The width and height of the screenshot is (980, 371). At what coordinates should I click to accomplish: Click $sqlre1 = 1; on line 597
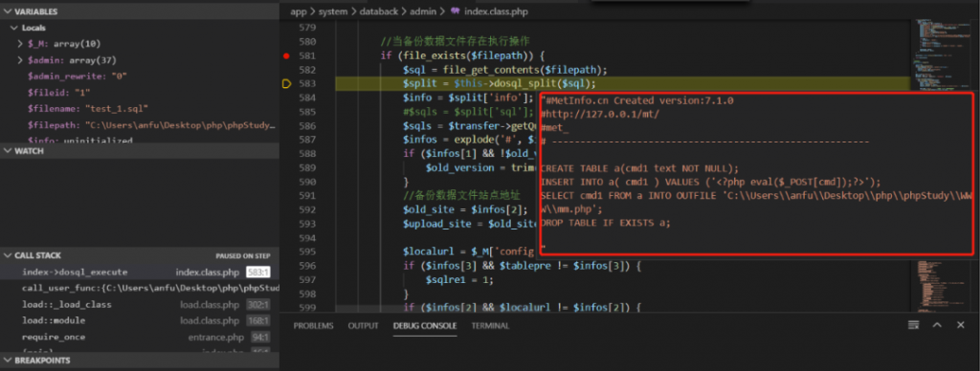pyautogui.click(x=459, y=280)
